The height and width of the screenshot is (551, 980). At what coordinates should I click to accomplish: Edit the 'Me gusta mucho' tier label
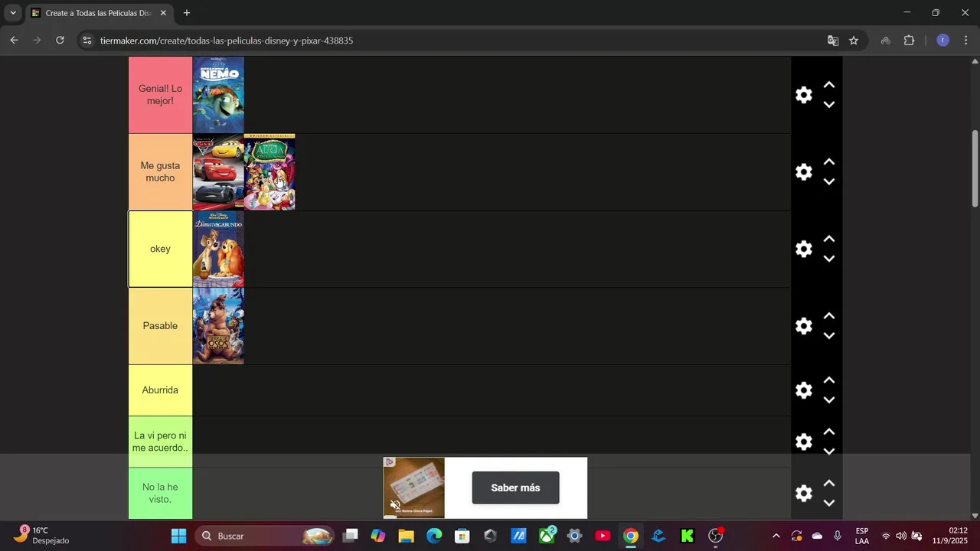coord(160,172)
